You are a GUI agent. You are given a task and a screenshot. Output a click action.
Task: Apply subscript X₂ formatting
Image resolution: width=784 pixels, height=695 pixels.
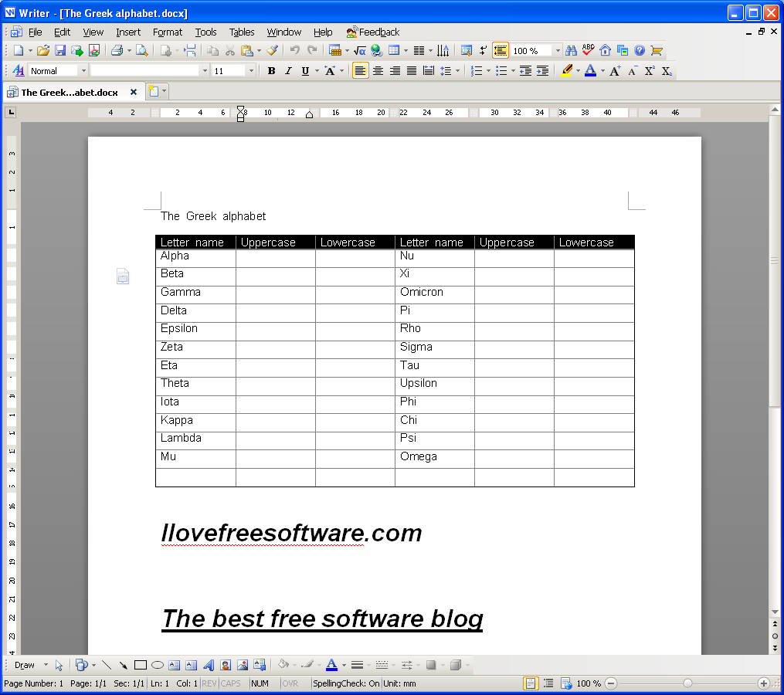(x=667, y=71)
